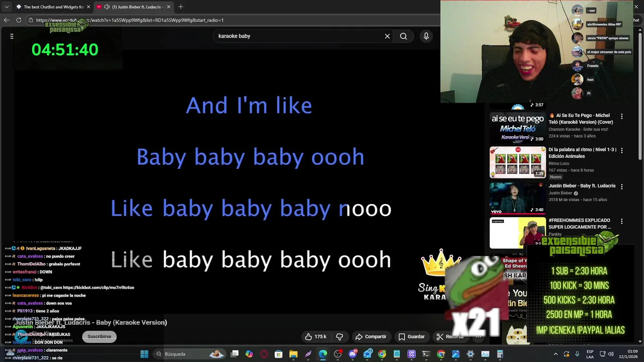Image resolution: width=644 pixels, height=362 pixels.
Task: Open the YouTube hamburger guide menu
Action: pyautogui.click(x=12, y=36)
